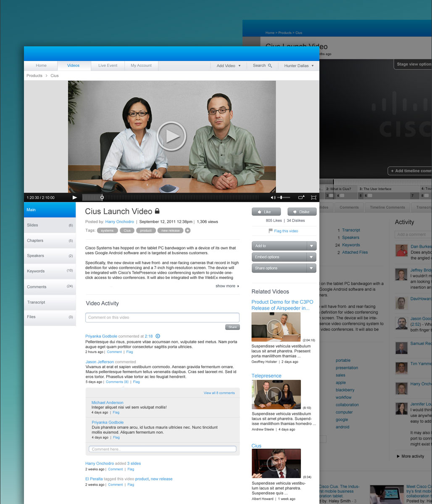Screen dimensions: 432x504
Task: Click the blackberry keyword in the background window
Action: (345, 390)
